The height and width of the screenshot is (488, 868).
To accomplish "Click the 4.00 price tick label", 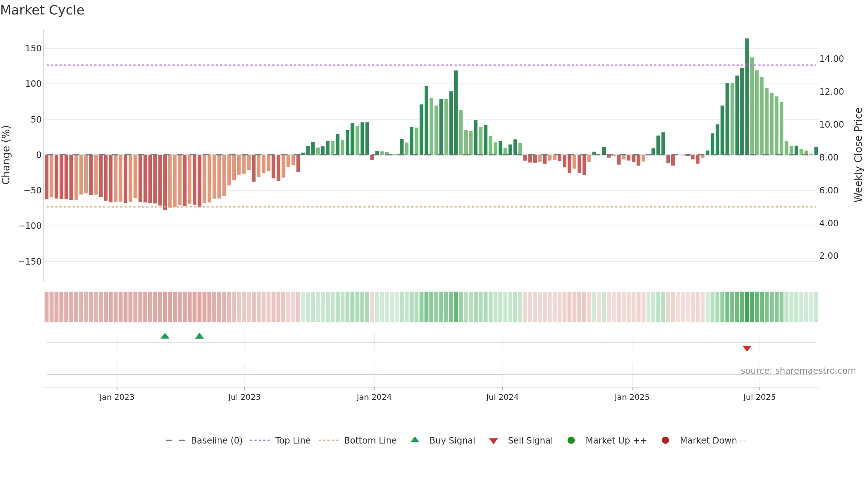I will pos(829,223).
